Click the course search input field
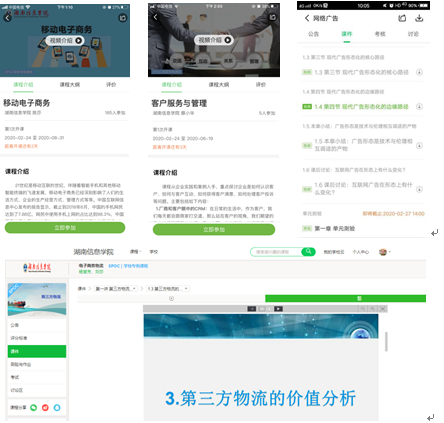The image size is (444, 423). [x=276, y=252]
